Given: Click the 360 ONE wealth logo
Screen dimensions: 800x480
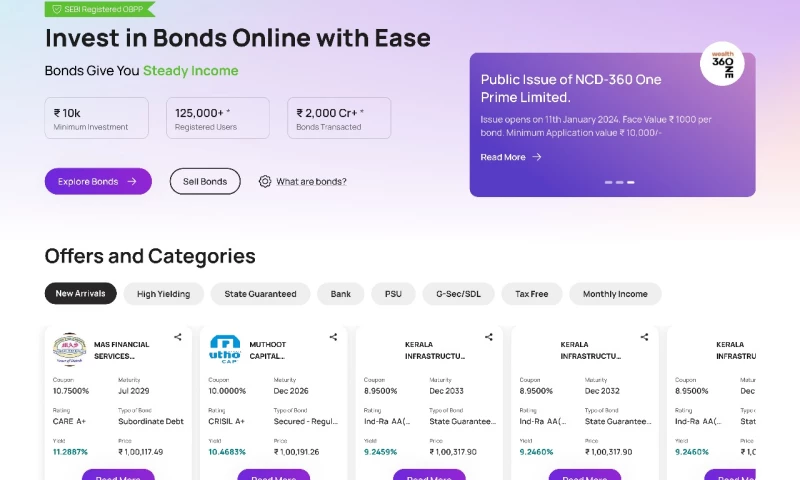Looking at the screenshot, I should [722, 63].
